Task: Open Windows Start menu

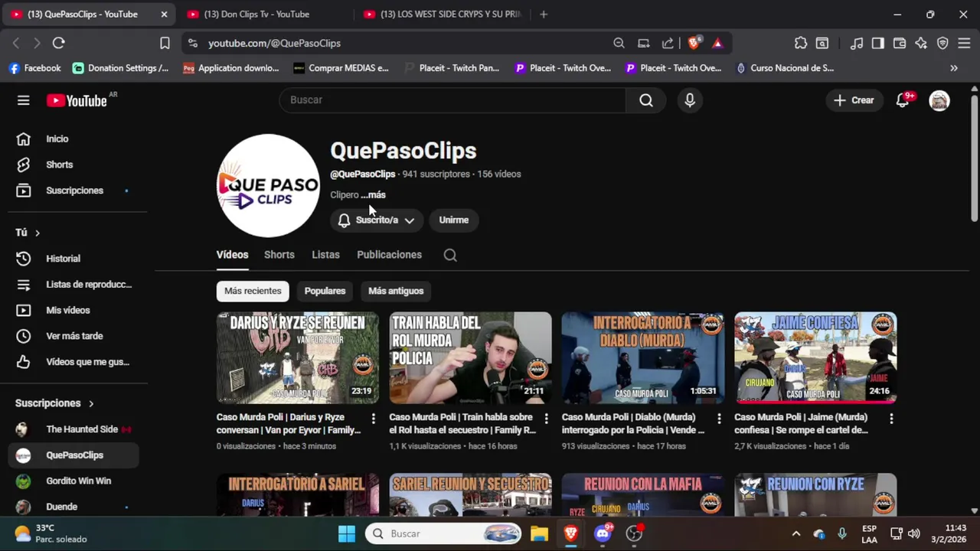Action: click(x=347, y=534)
